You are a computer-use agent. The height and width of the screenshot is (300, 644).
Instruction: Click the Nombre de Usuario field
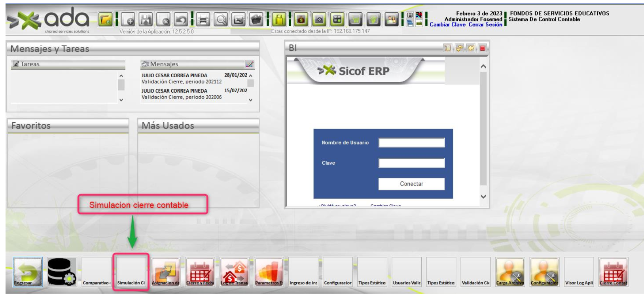click(x=411, y=142)
